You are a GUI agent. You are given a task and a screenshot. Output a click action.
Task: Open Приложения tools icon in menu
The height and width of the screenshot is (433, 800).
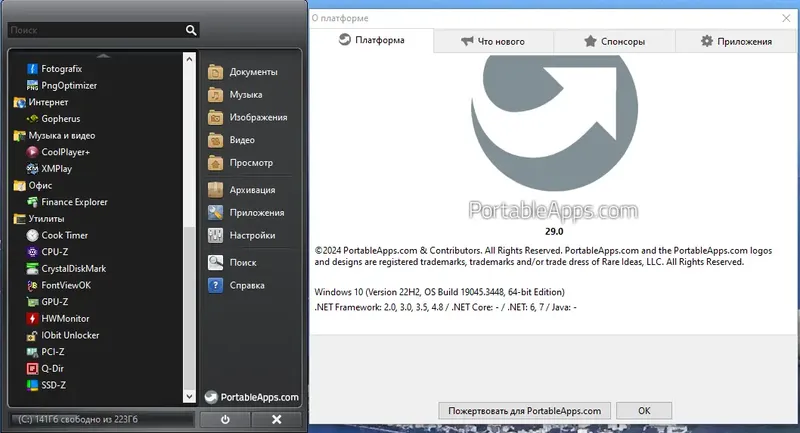coord(215,213)
